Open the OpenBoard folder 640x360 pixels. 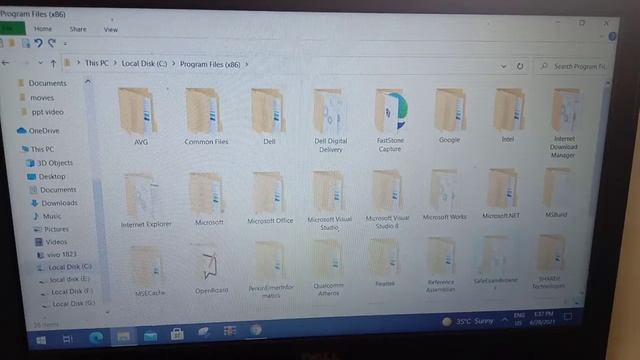211,269
